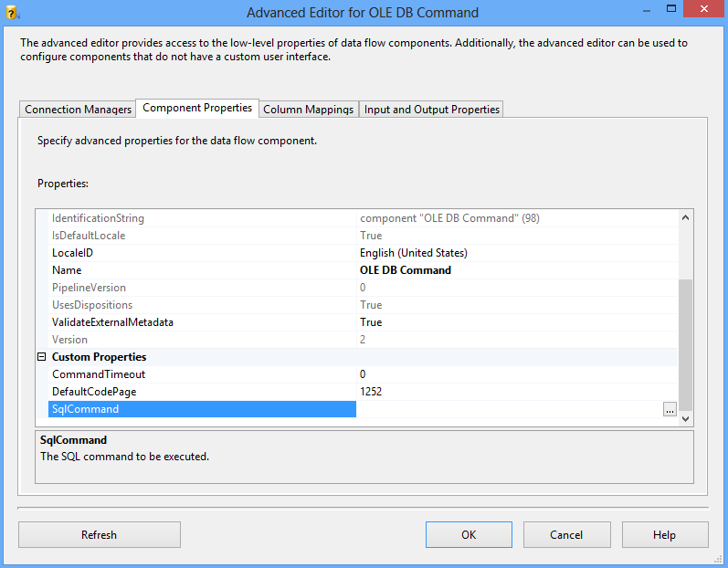Select the LocaleID property row

coord(203,253)
